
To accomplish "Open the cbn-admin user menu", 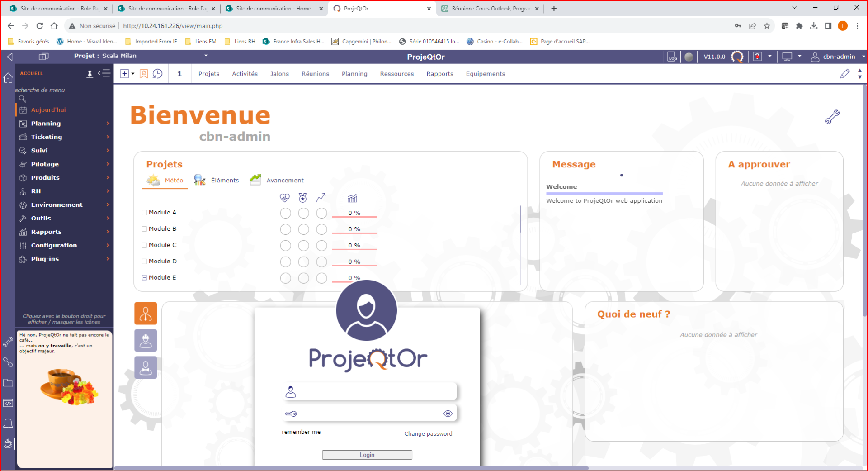I will (837, 57).
